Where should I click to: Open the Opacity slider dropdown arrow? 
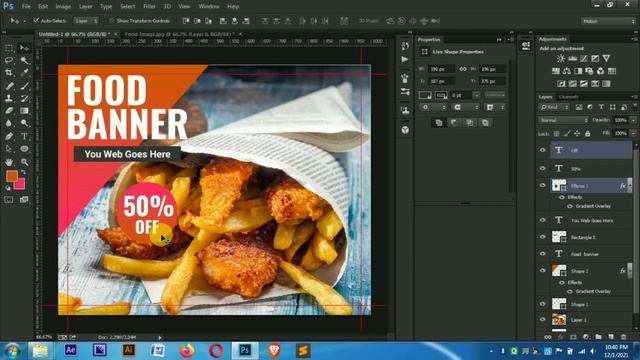coord(633,120)
